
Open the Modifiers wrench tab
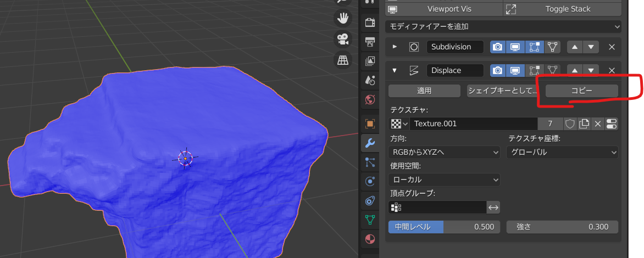click(x=370, y=143)
